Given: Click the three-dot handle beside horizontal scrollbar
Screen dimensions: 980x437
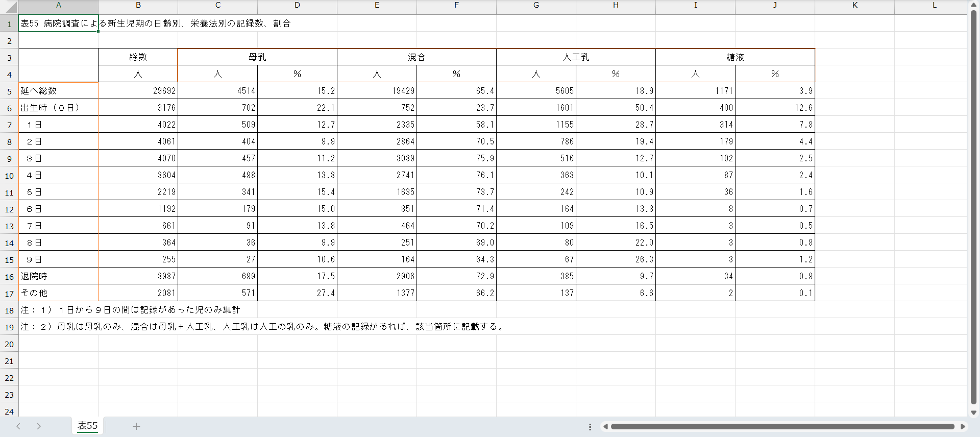Looking at the screenshot, I should 590,427.
